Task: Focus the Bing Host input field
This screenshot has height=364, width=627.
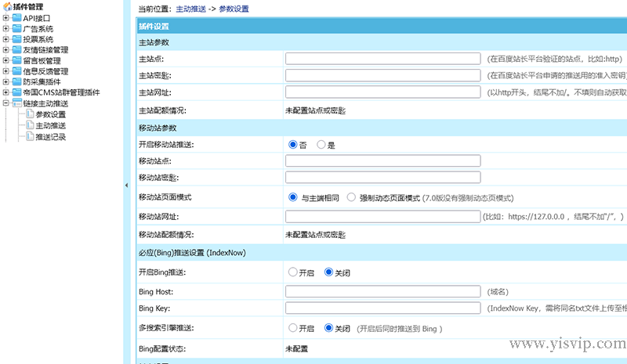Action: coord(383,292)
